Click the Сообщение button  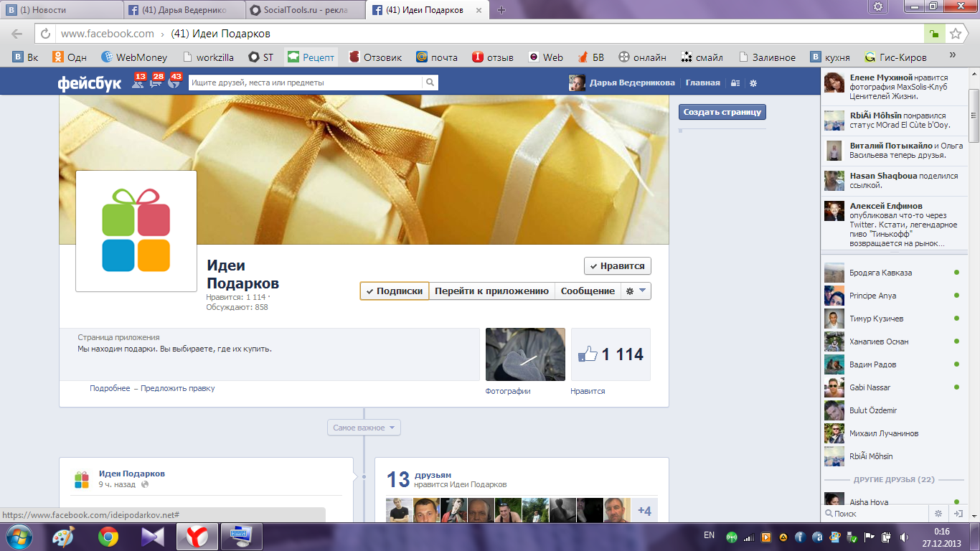click(x=588, y=291)
